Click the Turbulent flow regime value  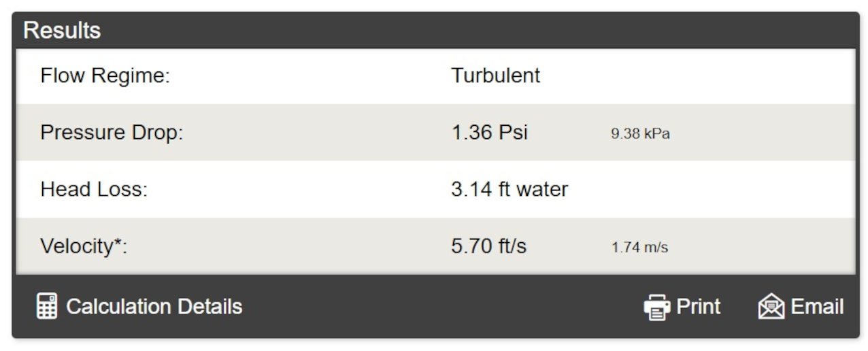point(495,76)
